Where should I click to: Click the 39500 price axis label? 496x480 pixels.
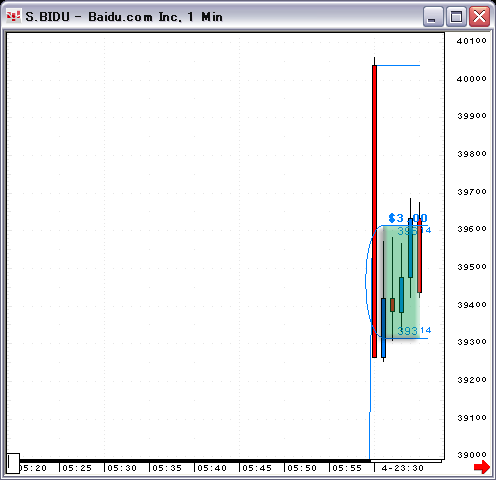(x=471, y=267)
